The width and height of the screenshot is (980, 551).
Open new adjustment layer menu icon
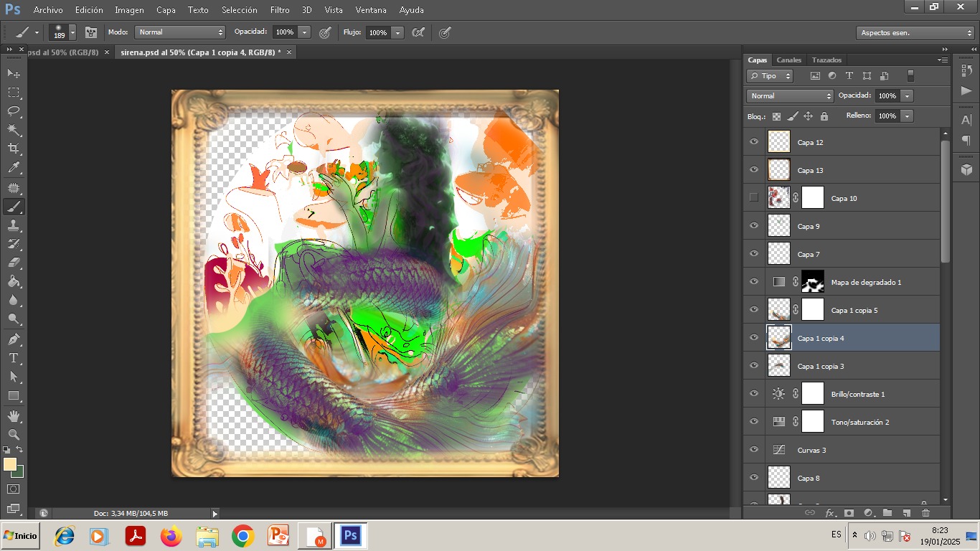(x=869, y=513)
